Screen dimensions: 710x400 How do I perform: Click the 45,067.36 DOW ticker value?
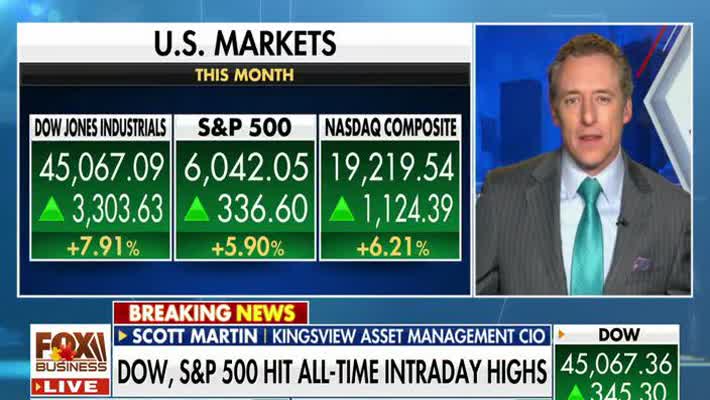point(616,364)
